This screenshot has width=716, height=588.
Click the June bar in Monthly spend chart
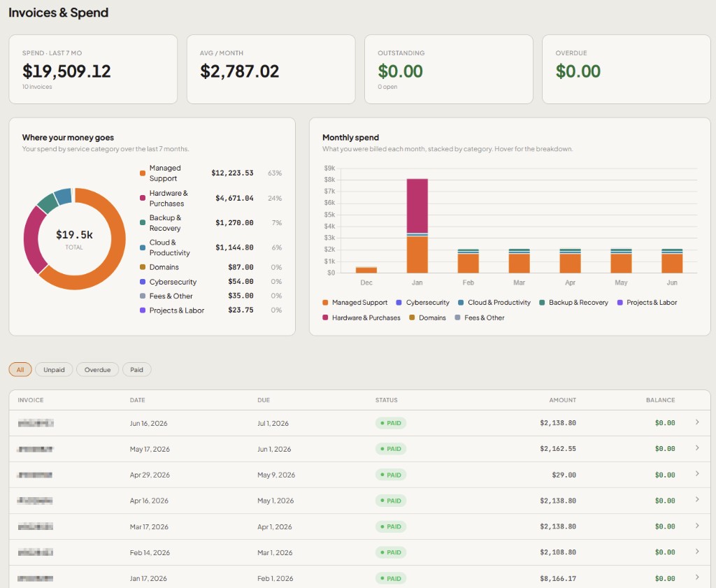[672, 261]
